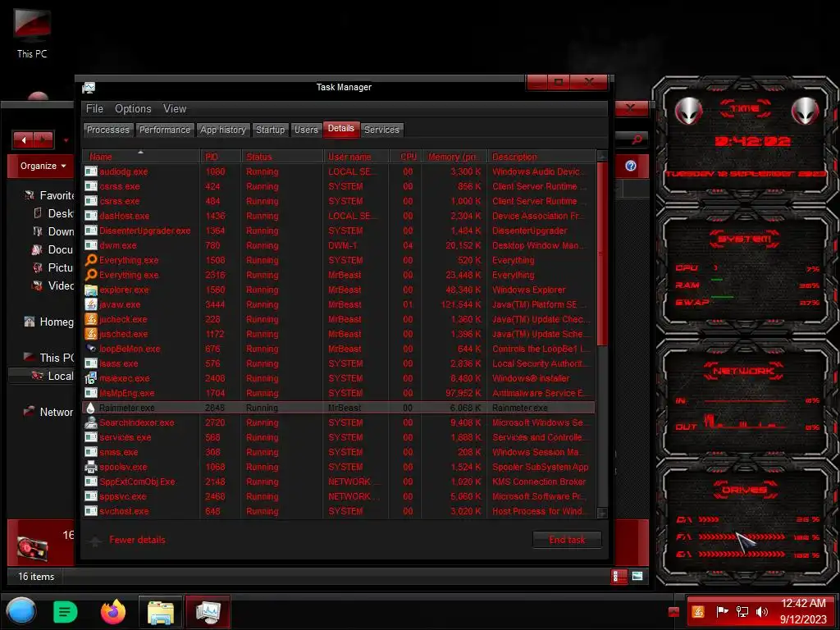Select the Rainmeter.exe droplet icon
Viewport: 840px width, 630px height.
pos(91,408)
